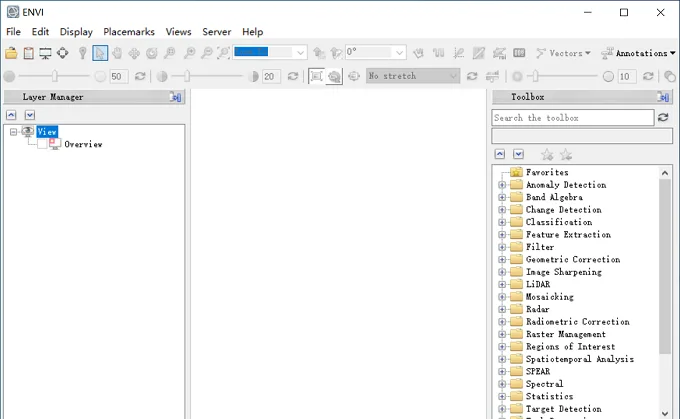Click the add favorite star icon
The height and width of the screenshot is (419, 680).
(x=547, y=154)
